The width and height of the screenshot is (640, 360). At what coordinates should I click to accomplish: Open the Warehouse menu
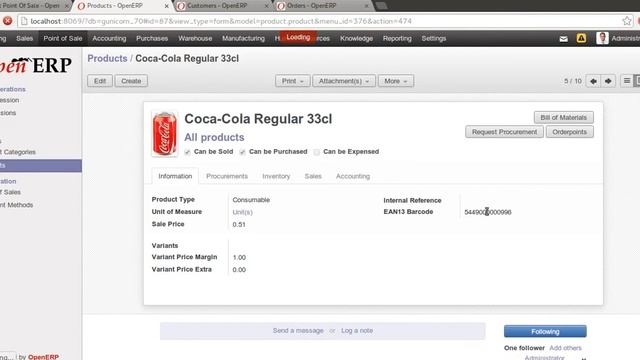(195, 38)
